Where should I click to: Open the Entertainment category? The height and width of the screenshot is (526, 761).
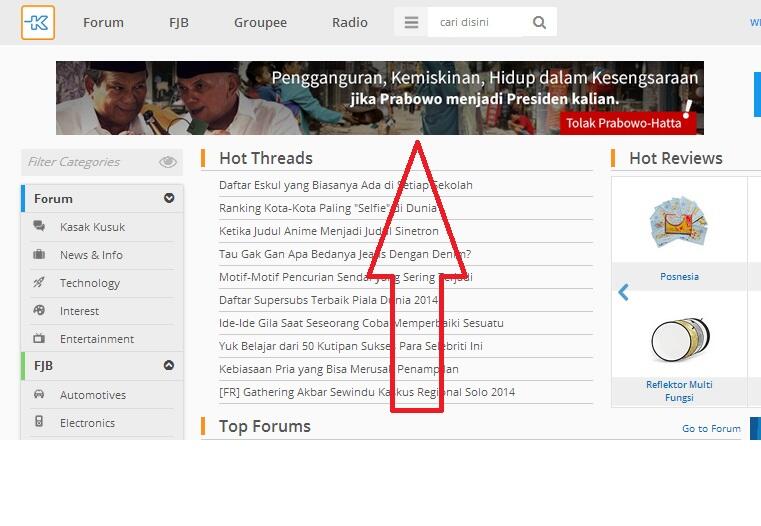click(97, 339)
